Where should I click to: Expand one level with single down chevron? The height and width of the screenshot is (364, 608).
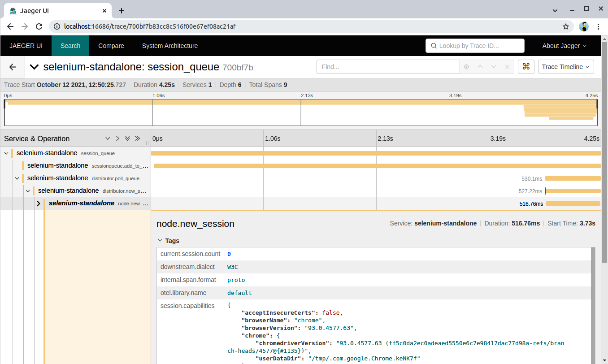click(x=108, y=139)
